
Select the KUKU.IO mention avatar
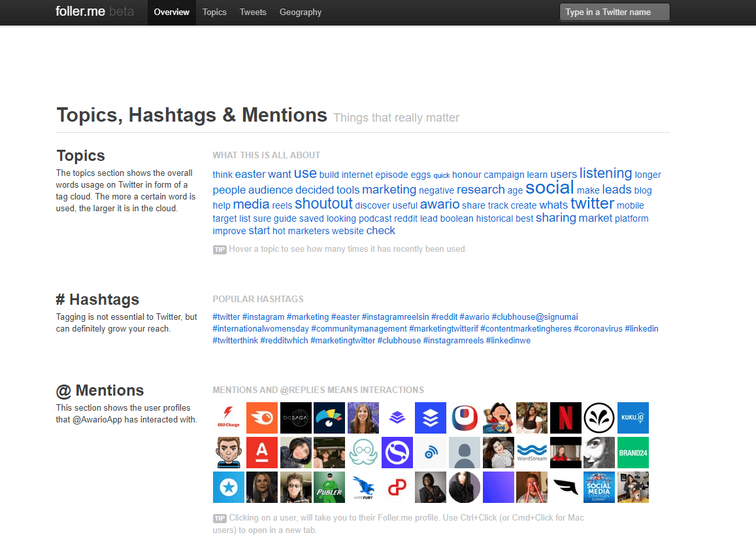coord(633,418)
